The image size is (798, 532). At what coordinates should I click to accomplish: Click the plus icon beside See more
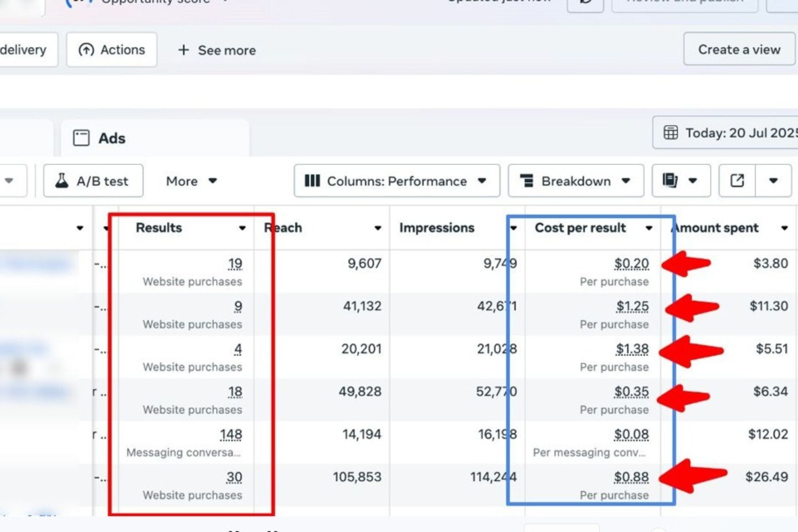pos(183,50)
